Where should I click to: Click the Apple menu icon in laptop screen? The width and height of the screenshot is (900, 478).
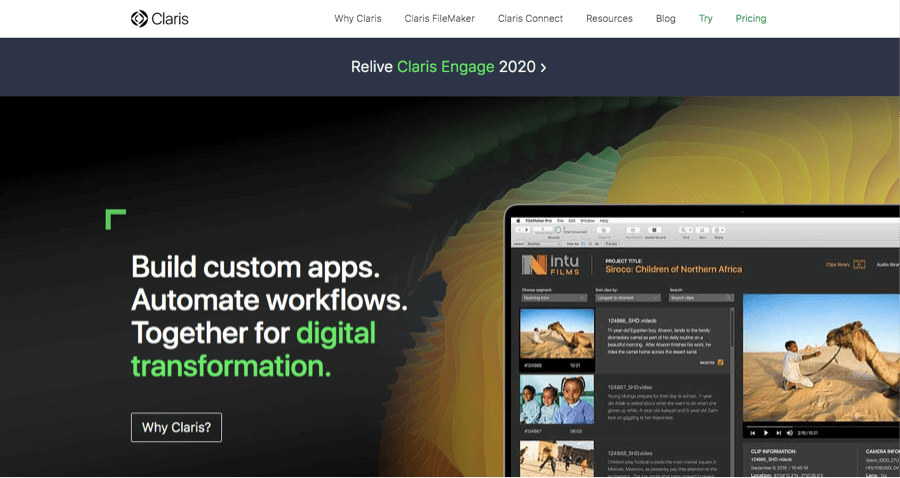(518, 221)
